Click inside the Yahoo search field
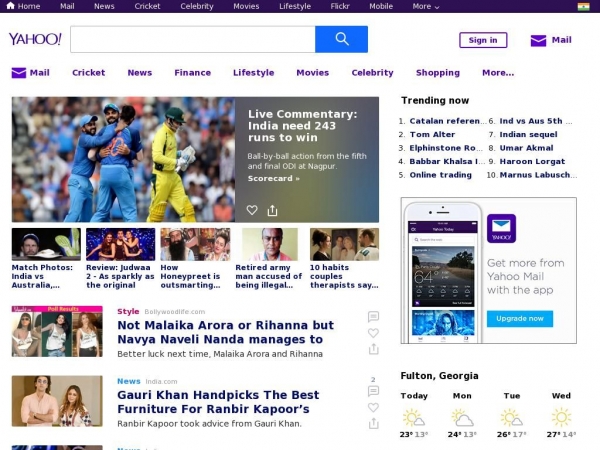 pos(193,39)
